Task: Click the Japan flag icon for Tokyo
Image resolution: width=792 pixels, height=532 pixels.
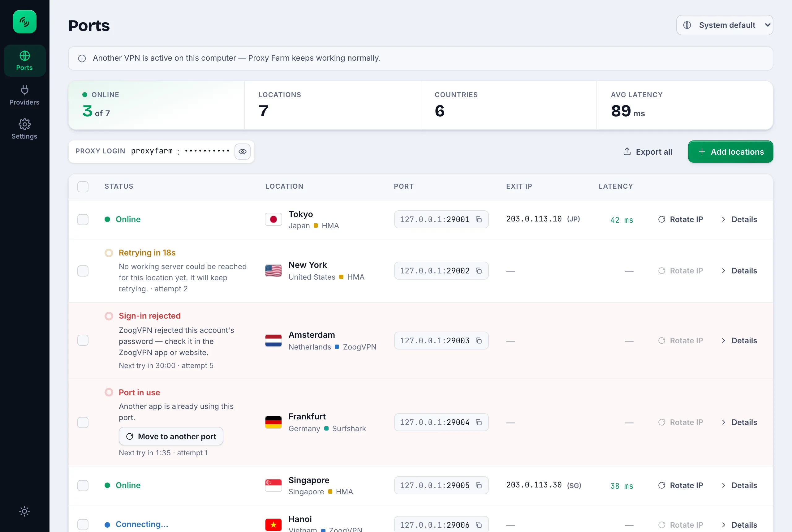Action: click(x=273, y=220)
